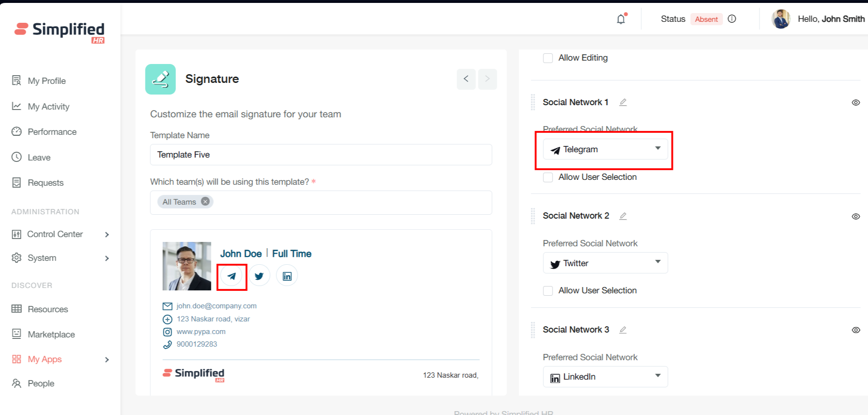Screen dimensions: 868x415
Task: Click the LinkedIn icon in signature preview
Action: (287, 276)
